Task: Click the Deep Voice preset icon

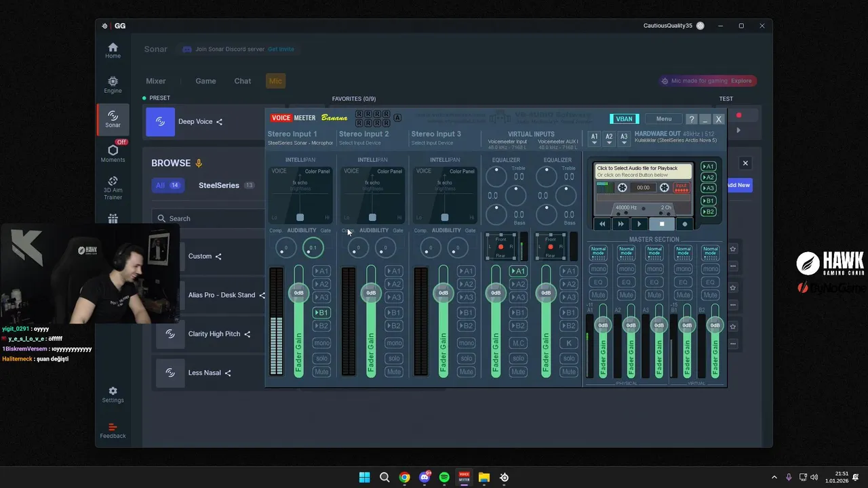Action: coord(161,122)
